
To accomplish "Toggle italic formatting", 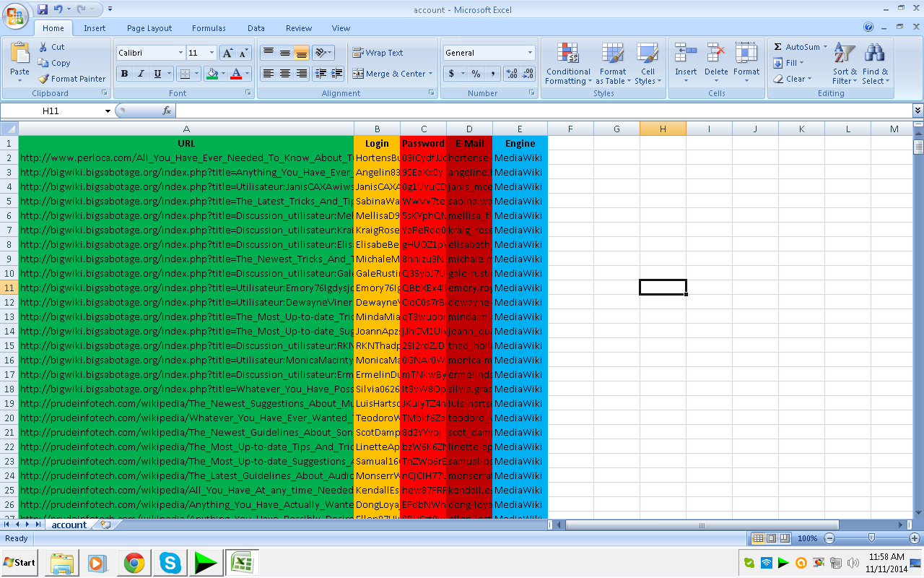I will pos(141,74).
